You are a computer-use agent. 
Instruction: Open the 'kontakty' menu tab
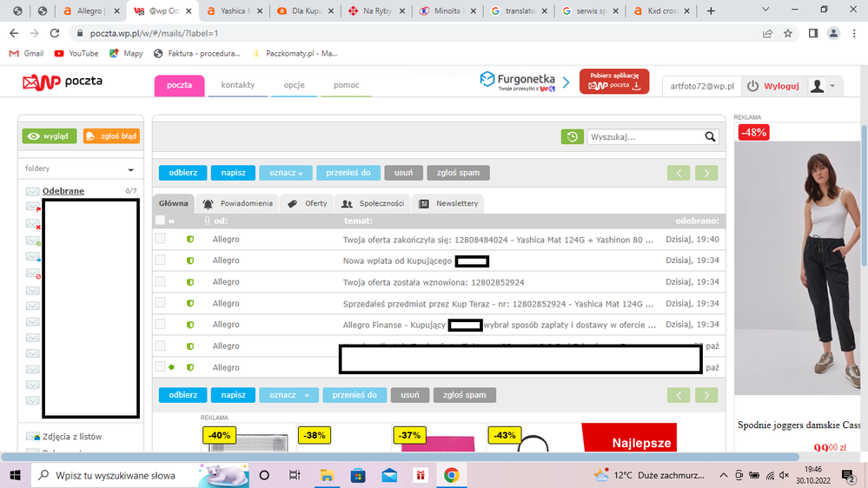point(237,85)
